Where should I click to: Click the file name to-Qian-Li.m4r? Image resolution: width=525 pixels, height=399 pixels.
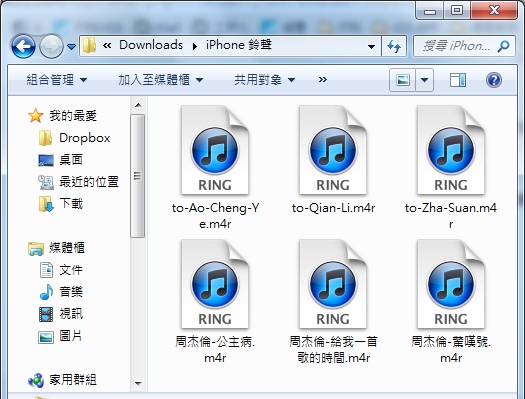pos(333,208)
